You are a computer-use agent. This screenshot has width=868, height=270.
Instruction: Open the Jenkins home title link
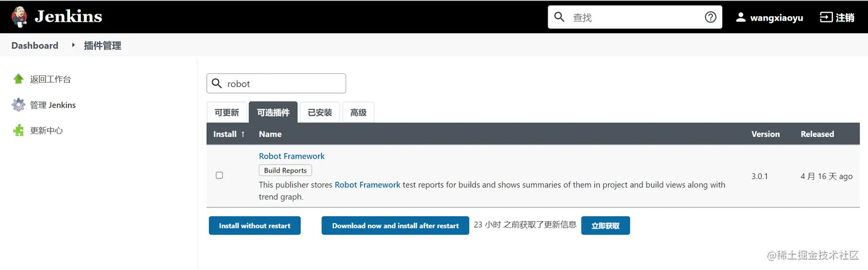(x=68, y=17)
